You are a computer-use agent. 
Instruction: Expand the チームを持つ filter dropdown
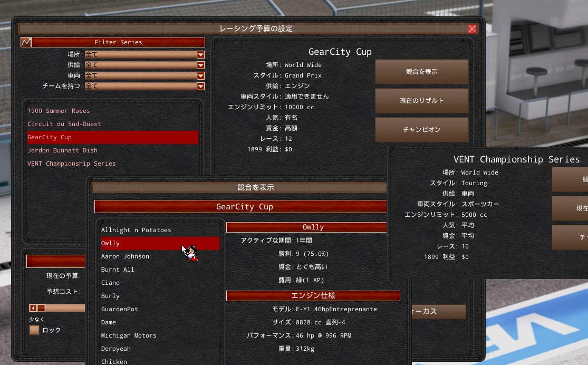click(x=200, y=86)
